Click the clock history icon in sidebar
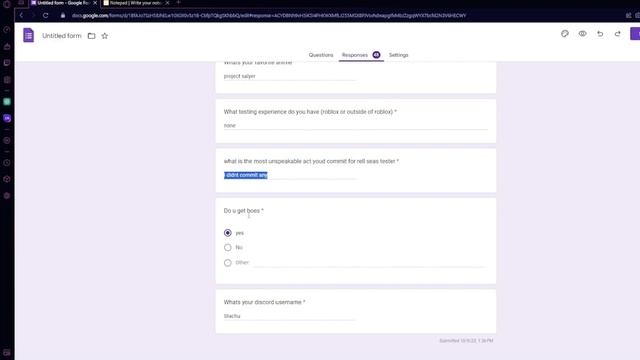Image resolution: width=640 pixels, height=360 pixels. click(x=7, y=163)
